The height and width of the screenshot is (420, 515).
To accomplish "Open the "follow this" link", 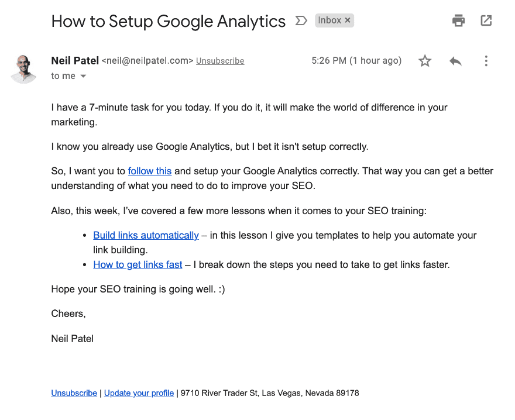I will [150, 171].
